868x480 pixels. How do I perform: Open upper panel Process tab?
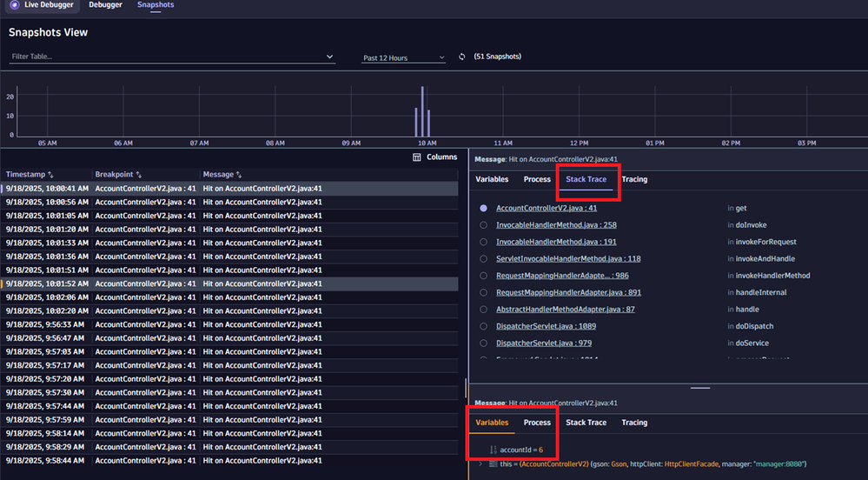[x=537, y=180]
